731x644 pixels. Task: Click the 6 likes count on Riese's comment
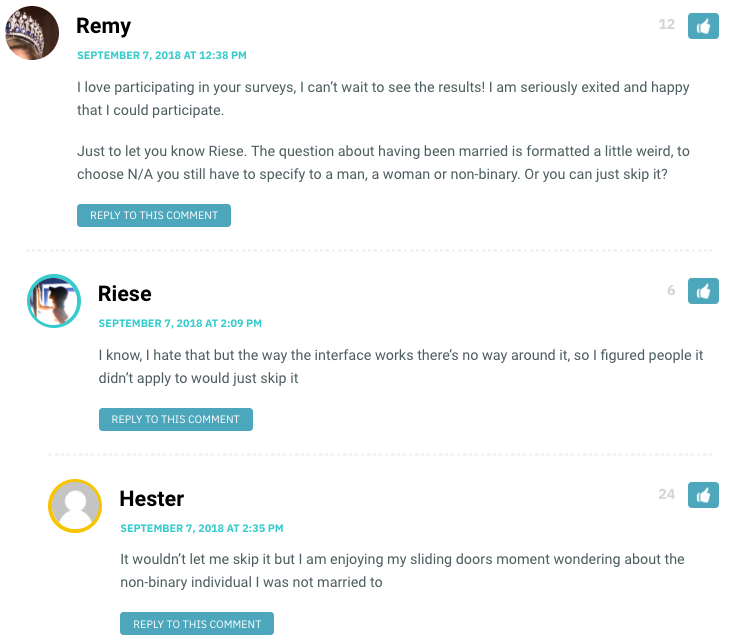(x=671, y=290)
